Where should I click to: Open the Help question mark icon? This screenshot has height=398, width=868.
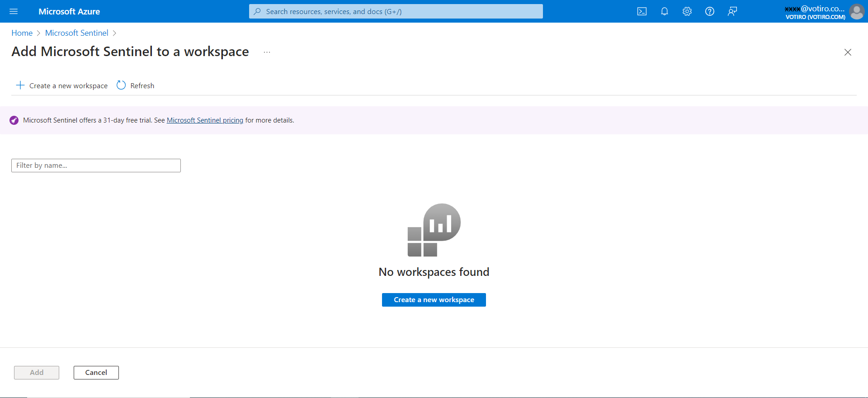[x=710, y=11]
